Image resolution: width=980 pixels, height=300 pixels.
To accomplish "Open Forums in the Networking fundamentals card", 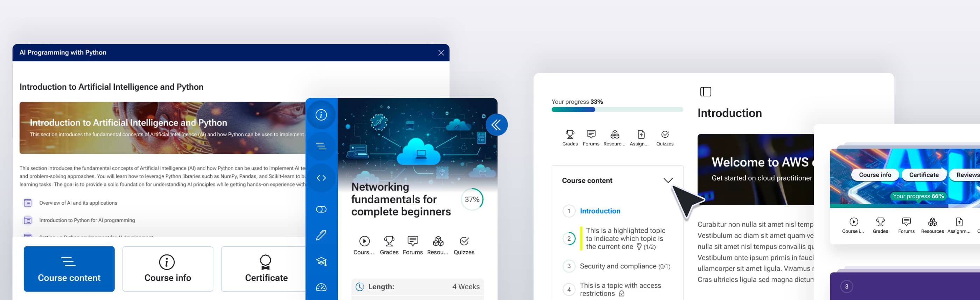I will [412, 245].
